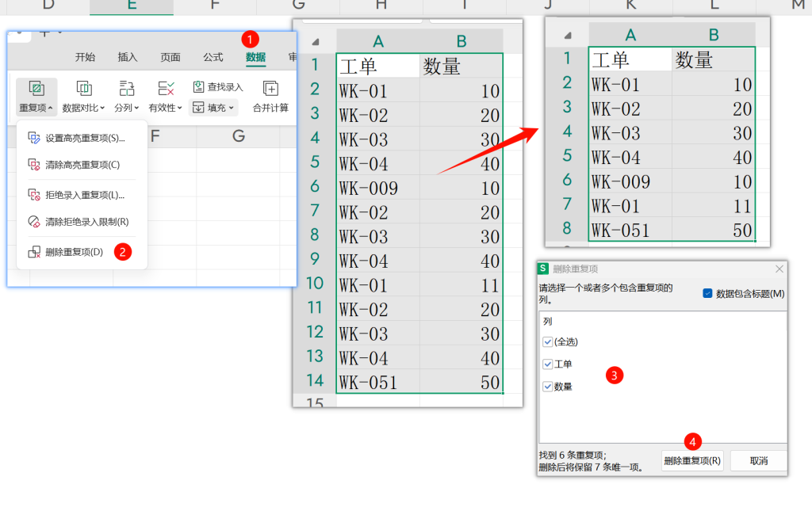Click the 取消 cancel button
This screenshot has height=511, width=812.
pyautogui.click(x=759, y=461)
